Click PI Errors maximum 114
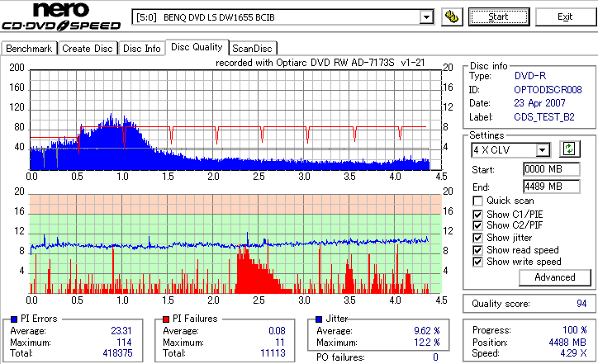This screenshot has height=364, width=598. [x=125, y=343]
